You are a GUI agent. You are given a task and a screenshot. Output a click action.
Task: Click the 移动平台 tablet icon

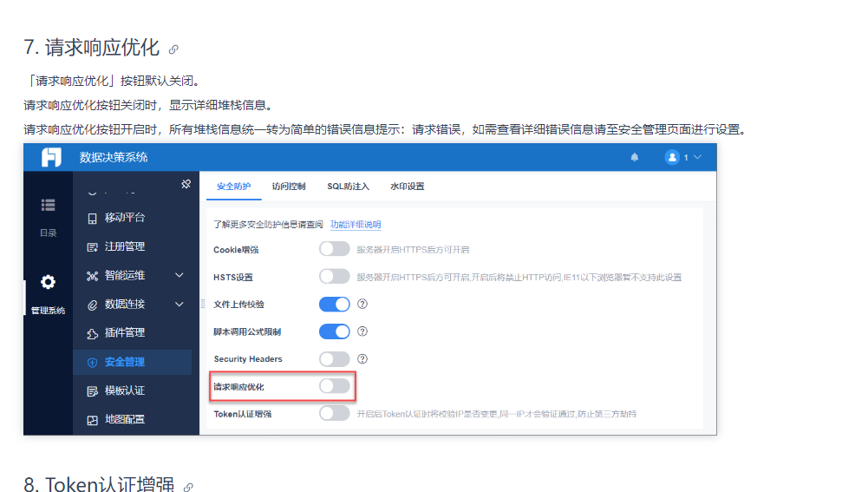93,219
